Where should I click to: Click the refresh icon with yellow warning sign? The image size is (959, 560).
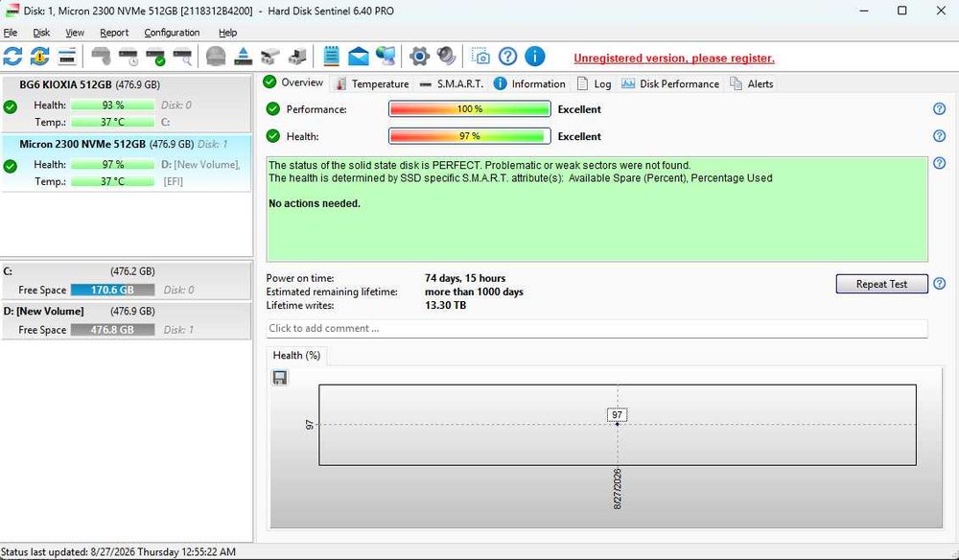click(x=39, y=57)
